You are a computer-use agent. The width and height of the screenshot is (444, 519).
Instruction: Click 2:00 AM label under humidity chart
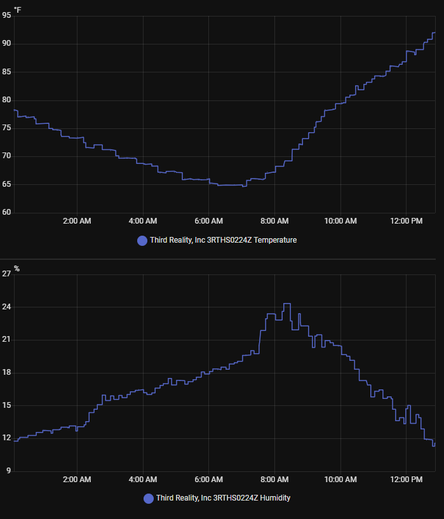pyautogui.click(x=77, y=479)
